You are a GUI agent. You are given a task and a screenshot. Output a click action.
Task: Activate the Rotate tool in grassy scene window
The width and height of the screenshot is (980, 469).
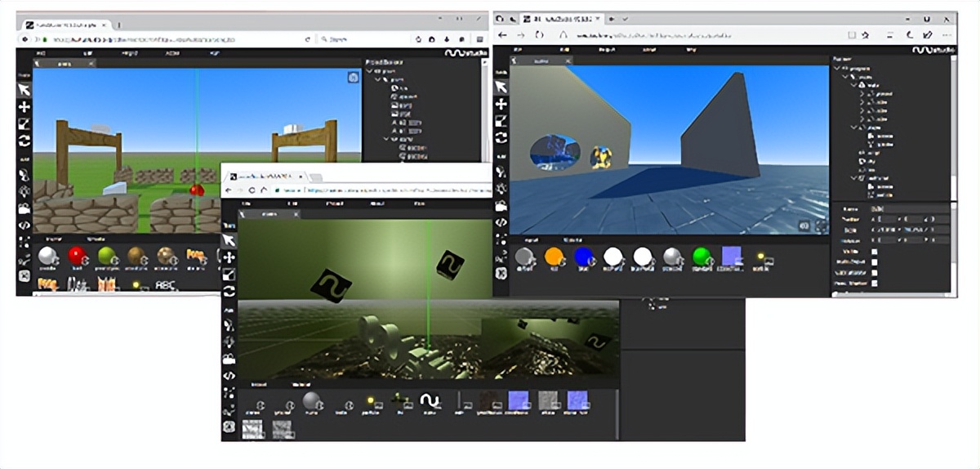coord(24,141)
